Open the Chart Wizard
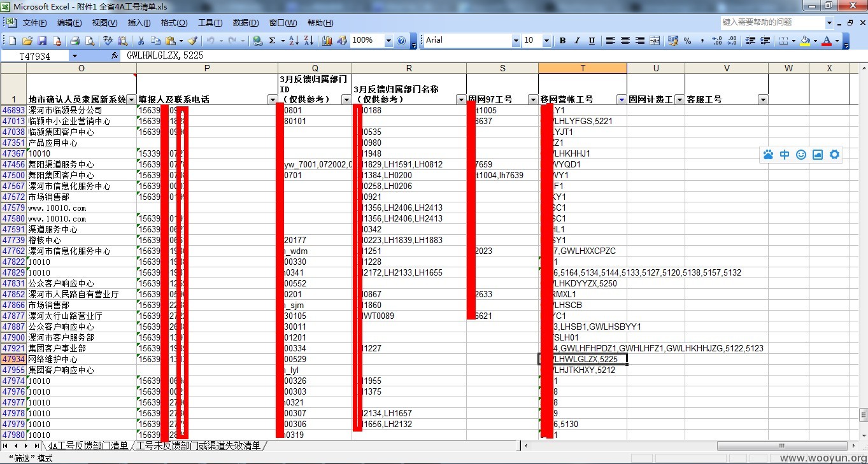868x464 pixels. (x=327, y=41)
